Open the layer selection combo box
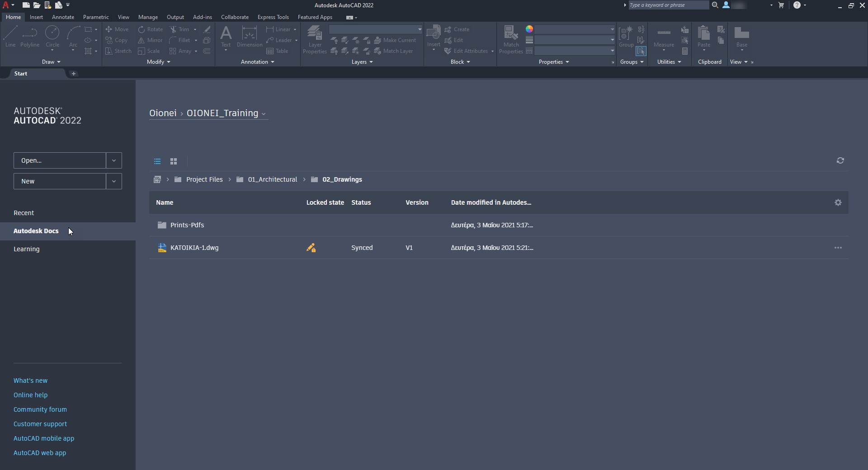The height and width of the screenshot is (470, 868). 376,29
